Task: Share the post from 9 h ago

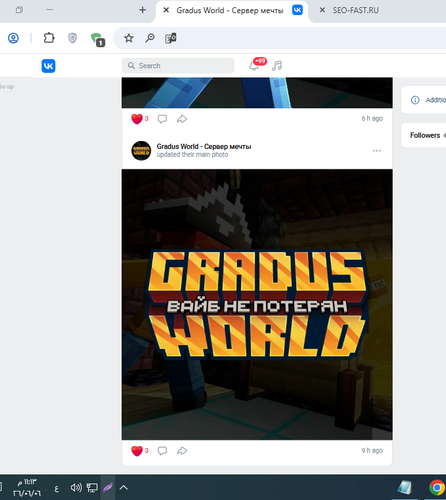Action: point(182,451)
